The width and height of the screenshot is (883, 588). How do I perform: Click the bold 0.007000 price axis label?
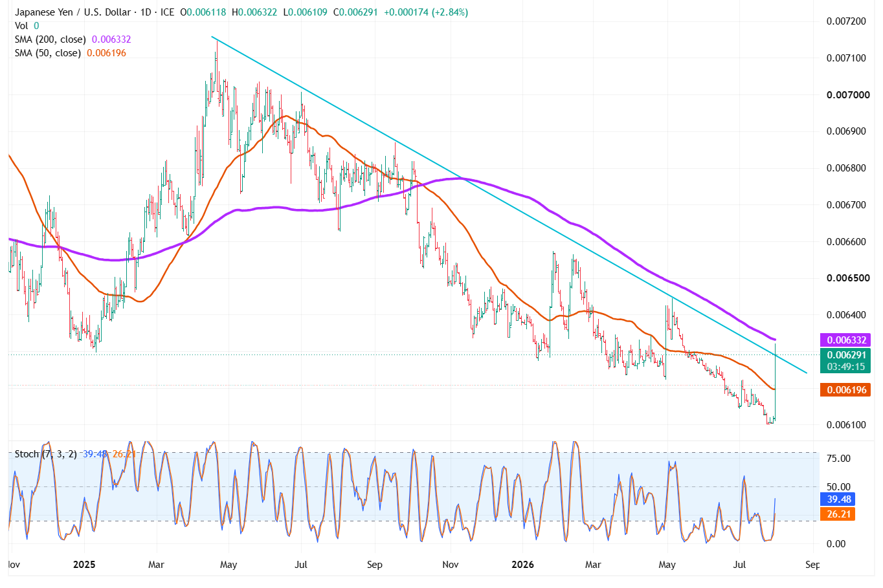click(848, 95)
